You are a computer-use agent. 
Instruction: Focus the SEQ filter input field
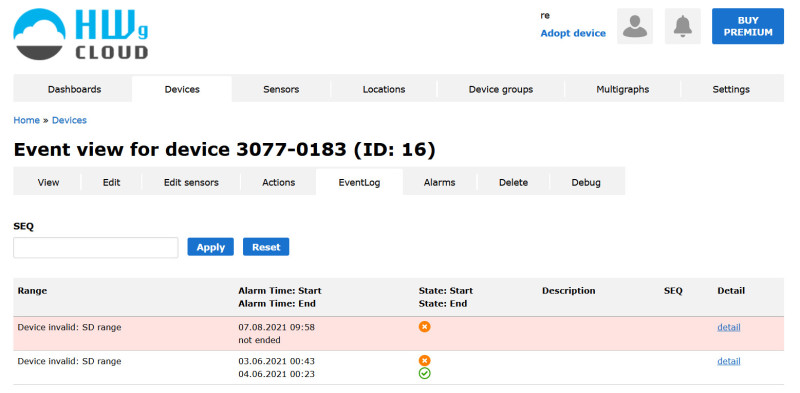pyautogui.click(x=96, y=248)
